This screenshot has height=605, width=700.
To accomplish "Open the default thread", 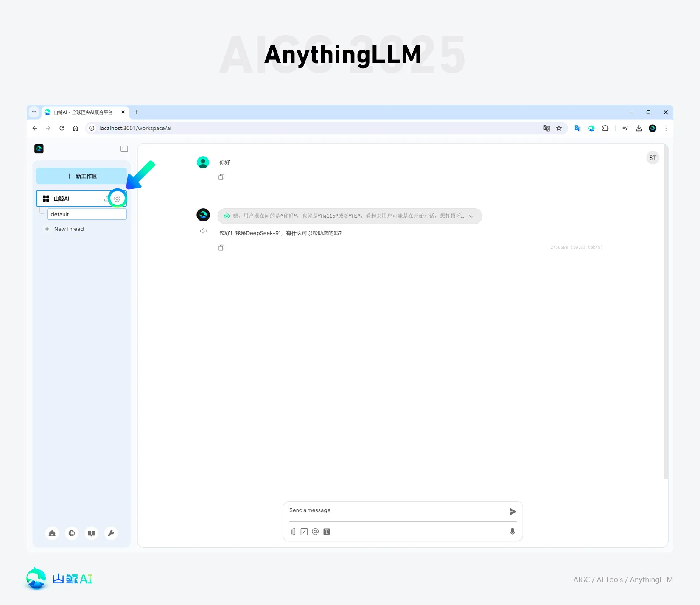I will [87, 214].
